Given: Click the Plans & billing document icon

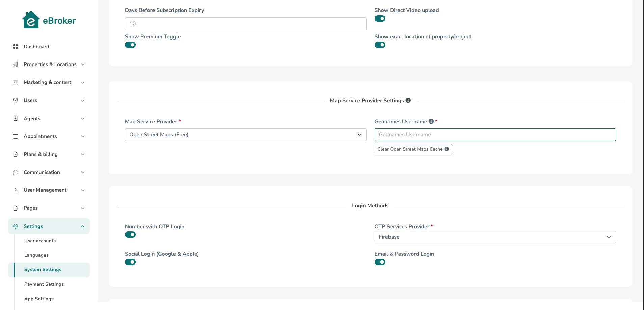Looking at the screenshot, I should coord(15,154).
